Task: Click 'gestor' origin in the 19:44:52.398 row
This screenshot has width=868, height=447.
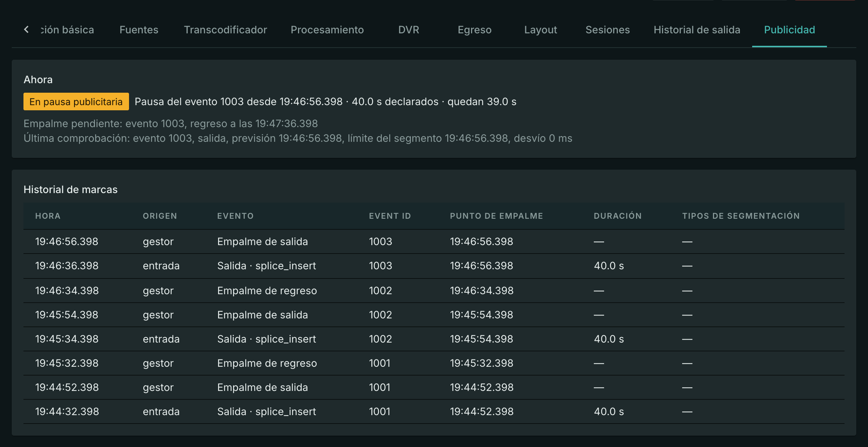Action: click(x=158, y=387)
